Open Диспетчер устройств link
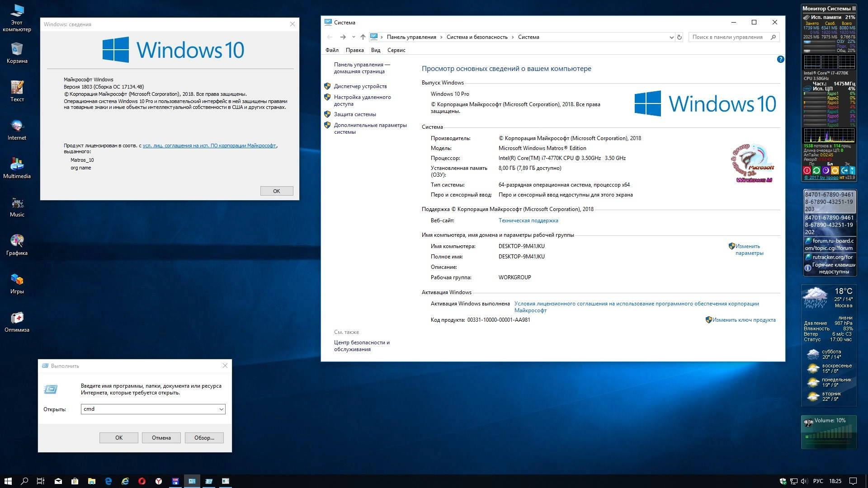 tap(360, 86)
